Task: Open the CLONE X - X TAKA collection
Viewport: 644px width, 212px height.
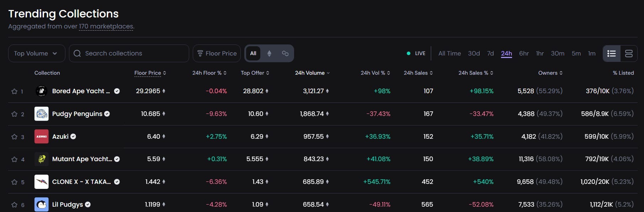Action: click(81, 182)
